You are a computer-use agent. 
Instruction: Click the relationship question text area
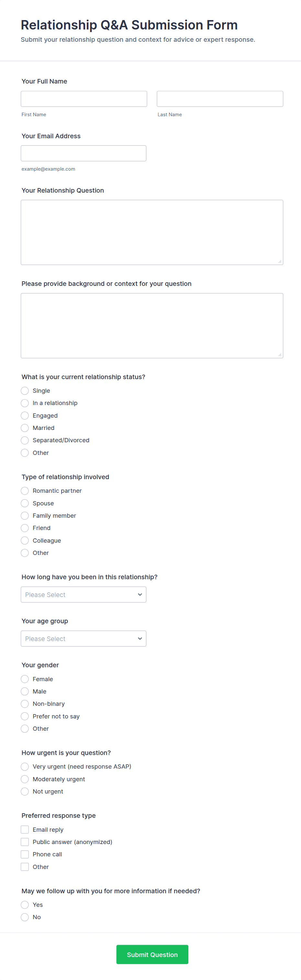pos(152,232)
